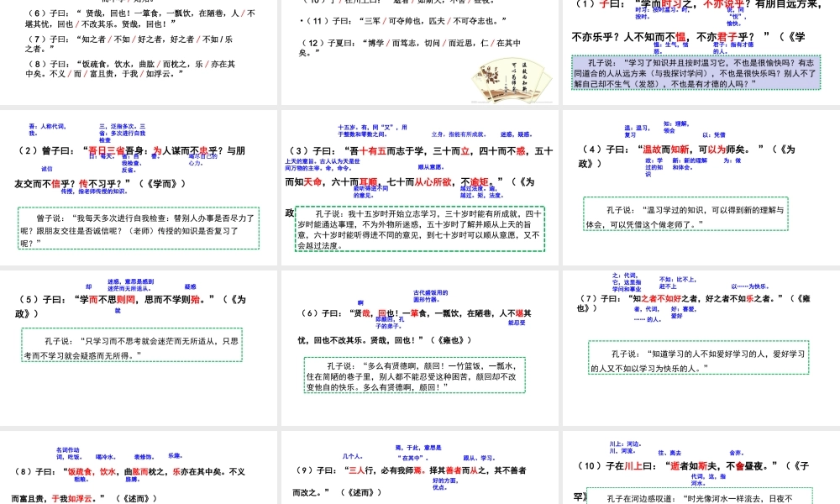Click blue note 以……为快乐
This screenshot has height=504, width=840.
(750, 286)
